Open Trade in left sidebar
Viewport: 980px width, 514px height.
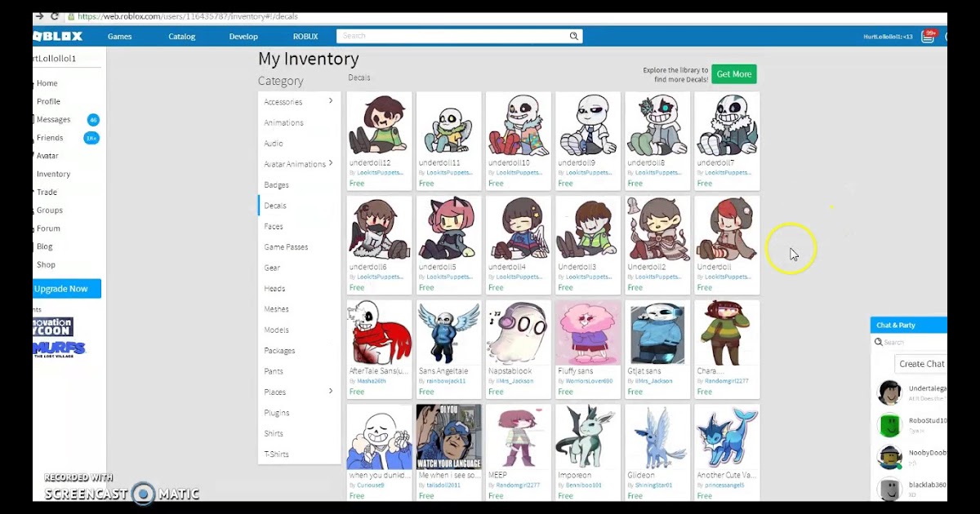47,193
